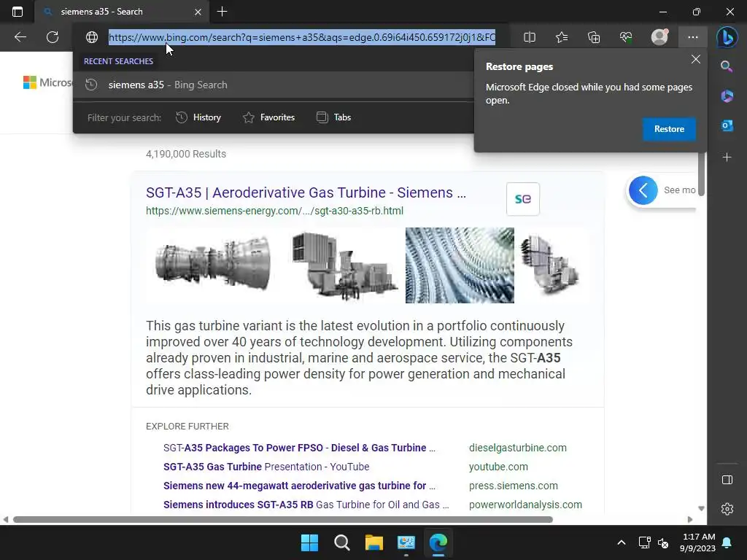
Task: Select the siemens a35 Search tab
Action: click(121, 12)
